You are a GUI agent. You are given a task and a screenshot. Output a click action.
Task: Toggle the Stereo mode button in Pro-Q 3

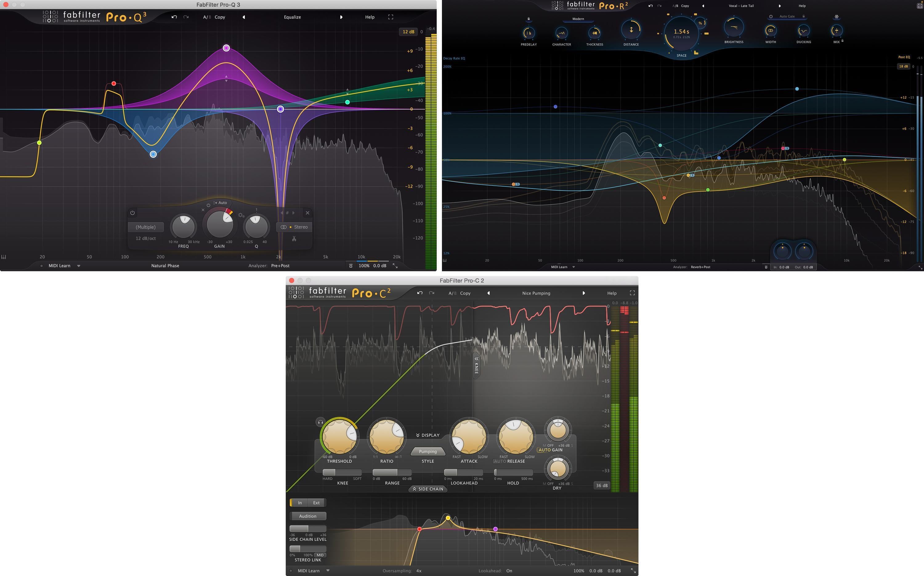295,227
